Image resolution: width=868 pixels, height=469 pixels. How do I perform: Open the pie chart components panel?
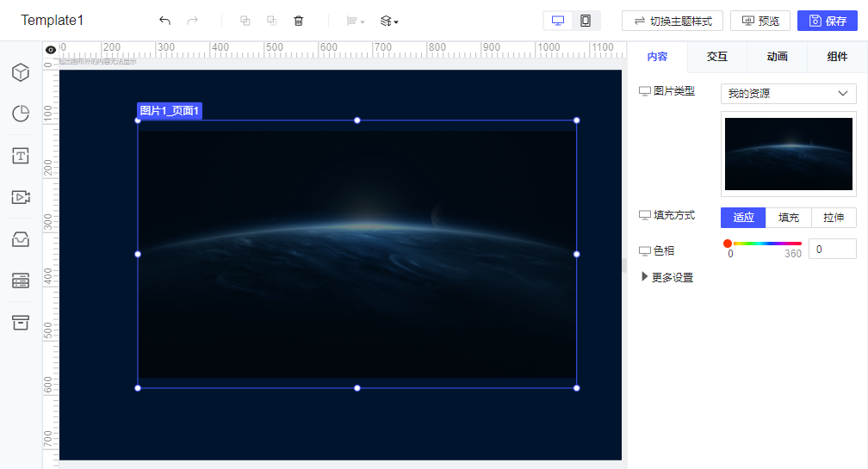(21, 114)
